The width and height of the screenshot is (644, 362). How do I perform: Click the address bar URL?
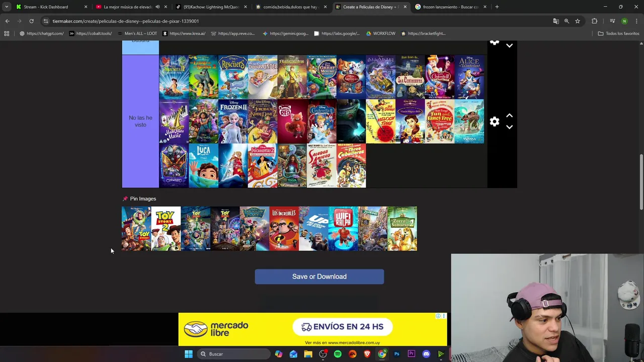(x=126, y=21)
